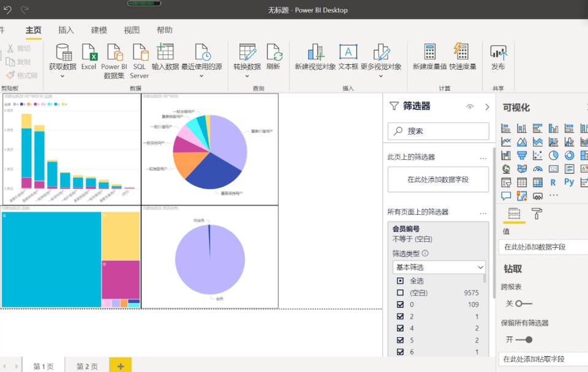Image resolution: width=588 pixels, height=372 pixels.
Task: Choose the line chart visualization
Action: 505,142
